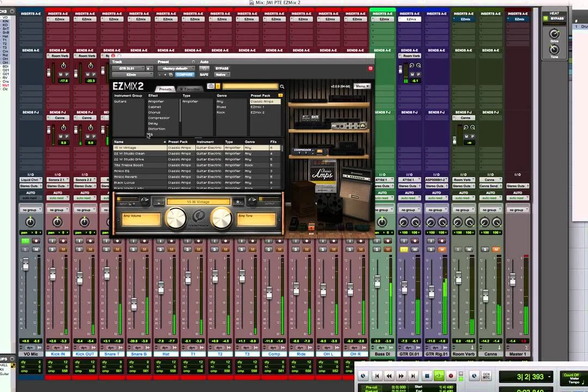Select the Presets tab in EZMix 2

click(166, 88)
